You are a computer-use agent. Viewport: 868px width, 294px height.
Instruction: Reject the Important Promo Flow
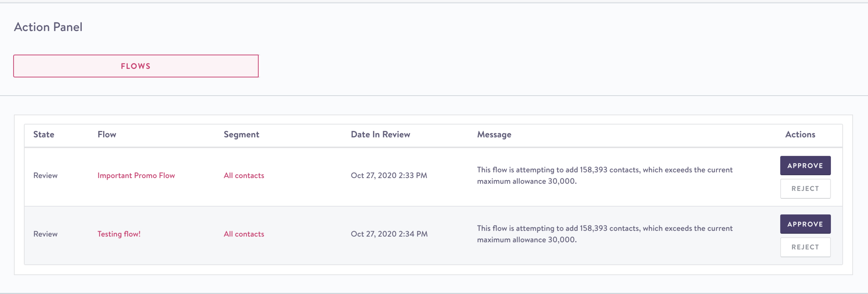[x=805, y=188]
